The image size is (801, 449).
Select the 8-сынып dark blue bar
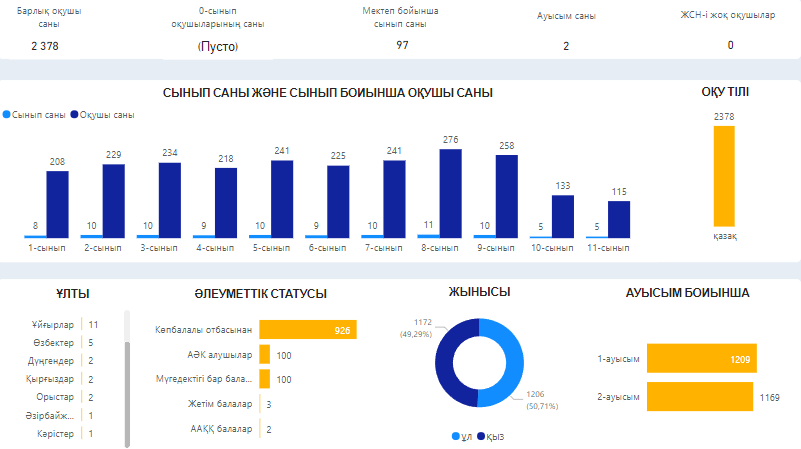tap(450, 192)
